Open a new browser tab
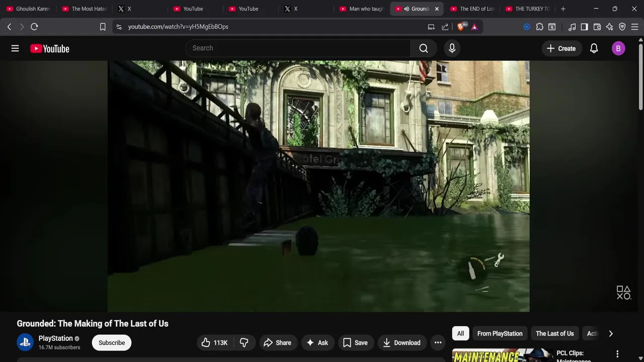 point(563,9)
